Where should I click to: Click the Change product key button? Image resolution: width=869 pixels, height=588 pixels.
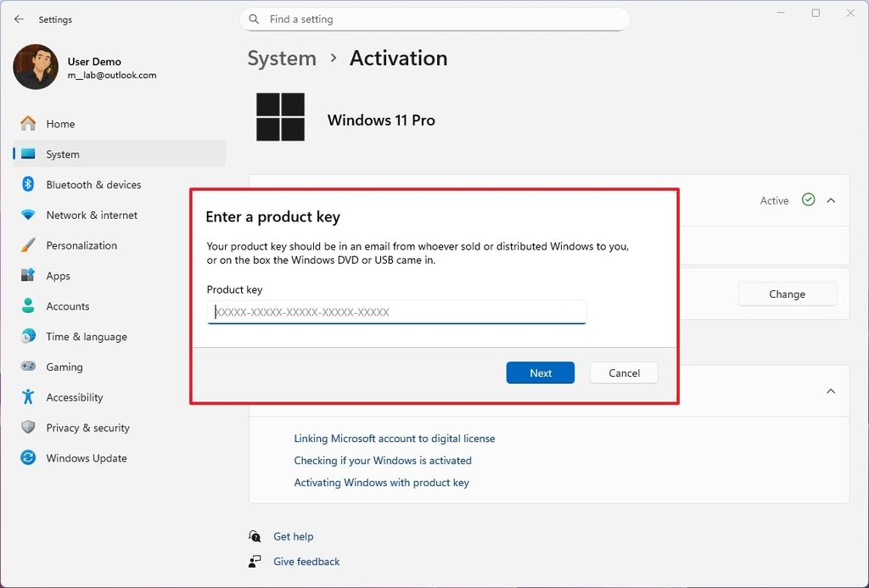(x=787, y=294)
